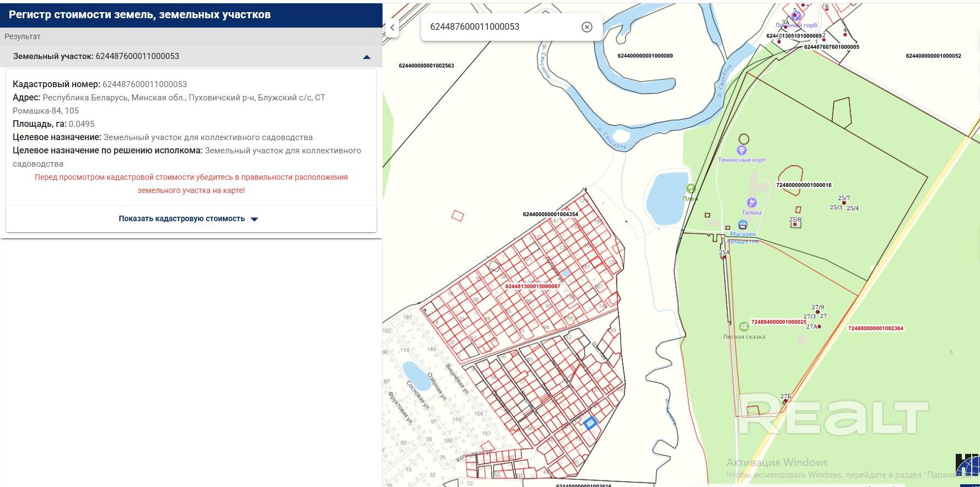Click the Земельный участок result header

[x=96, y=56]
